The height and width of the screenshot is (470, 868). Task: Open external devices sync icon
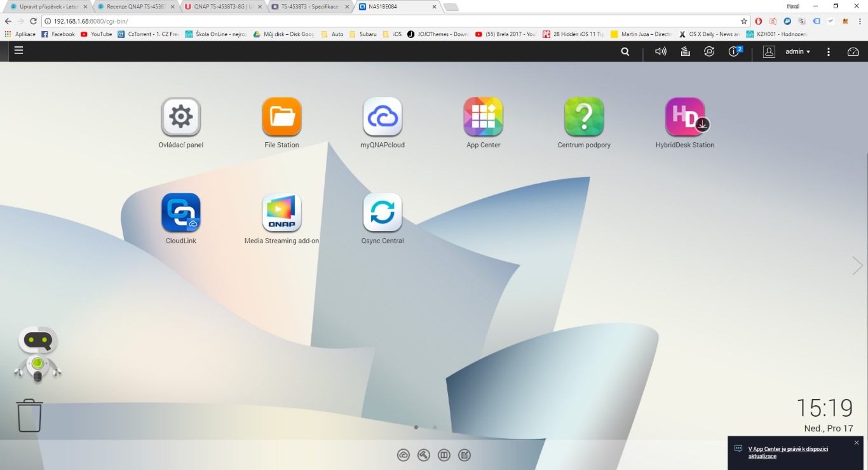pos(709,51)
